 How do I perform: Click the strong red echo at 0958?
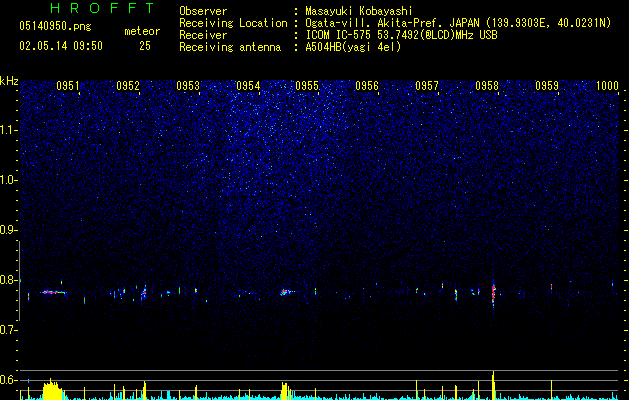coord(494,294)
